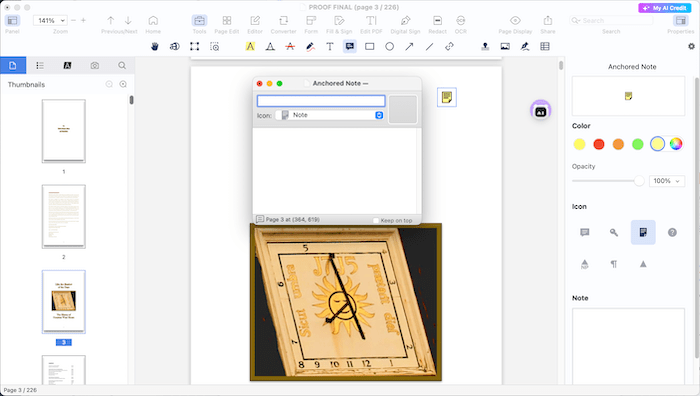This screenshot has height=396, width=700.
Task: Open the Tools toolbar mode
Action: (200, 24)
